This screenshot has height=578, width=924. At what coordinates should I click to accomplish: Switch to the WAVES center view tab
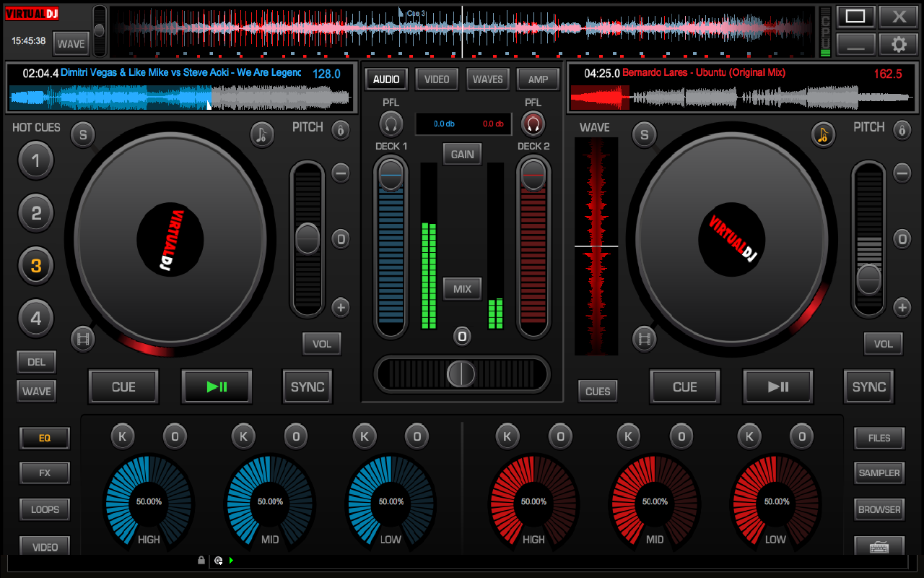[x=487, y=79]
